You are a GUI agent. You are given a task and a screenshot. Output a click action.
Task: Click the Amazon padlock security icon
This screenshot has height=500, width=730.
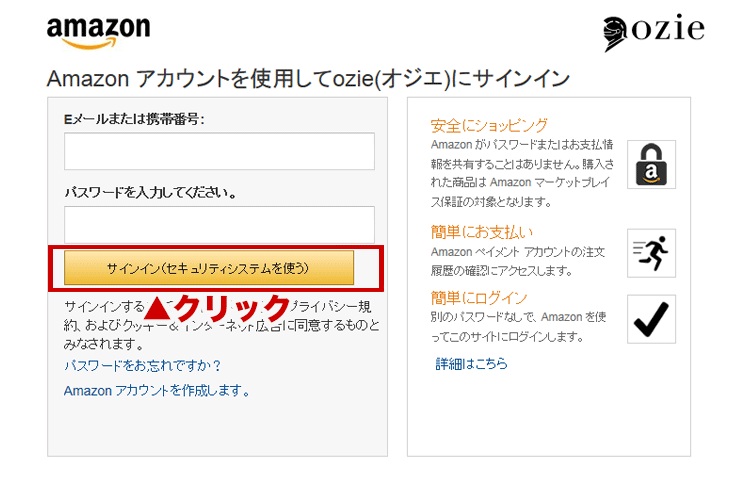coord(651,164)
